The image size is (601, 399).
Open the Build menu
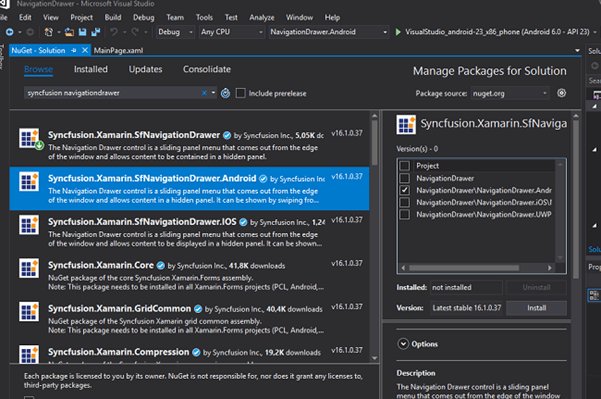pos(113,18)
